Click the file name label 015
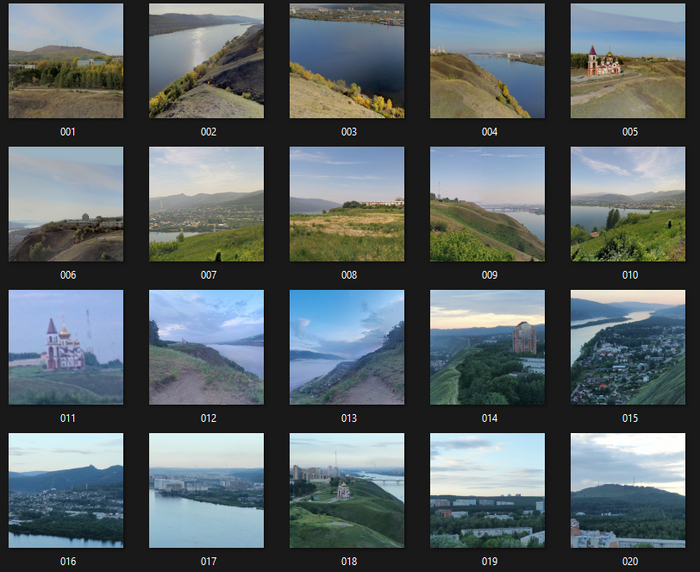700x572 pixels. click(630, 418)
